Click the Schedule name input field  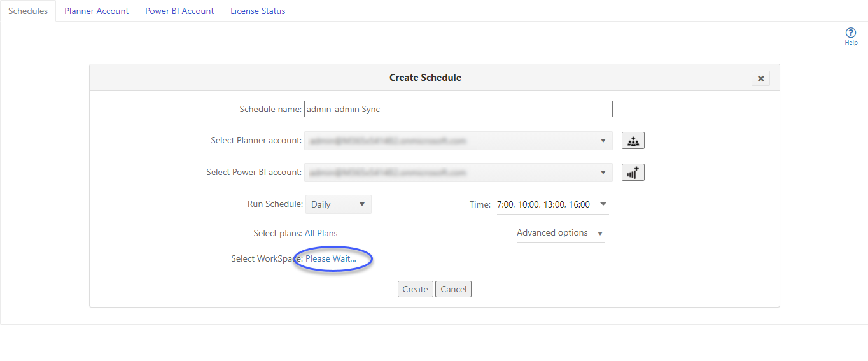pyautogui.click(x=458, y=109)
